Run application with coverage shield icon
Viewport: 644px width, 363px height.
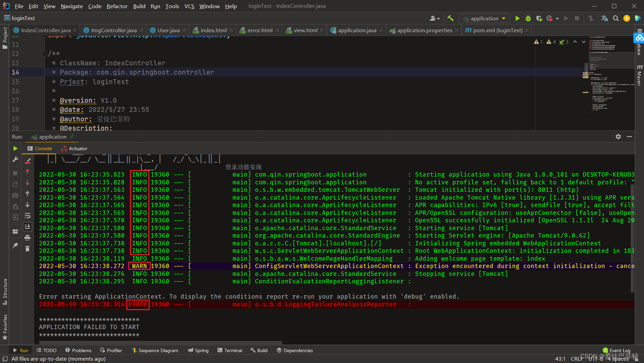click(539, 18)
